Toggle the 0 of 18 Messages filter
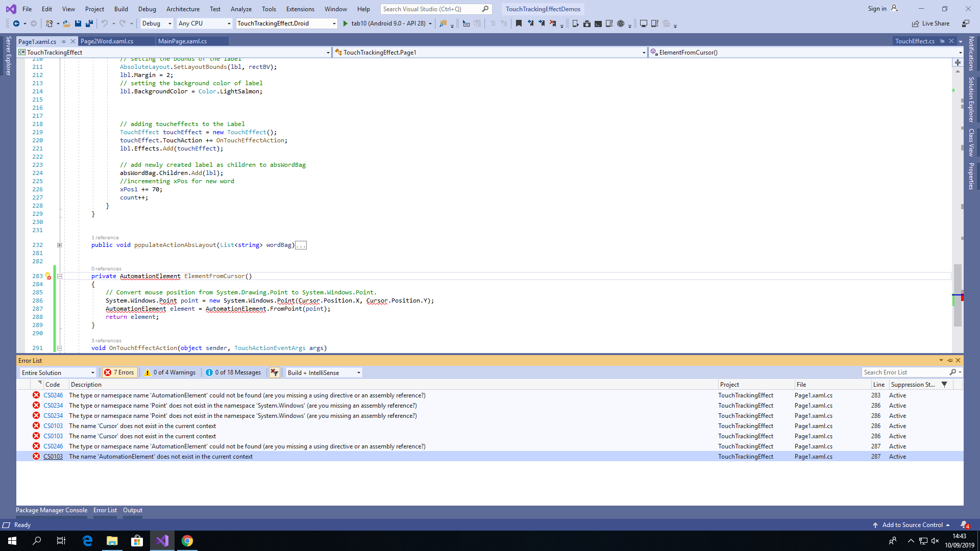 tap(233, 372)
